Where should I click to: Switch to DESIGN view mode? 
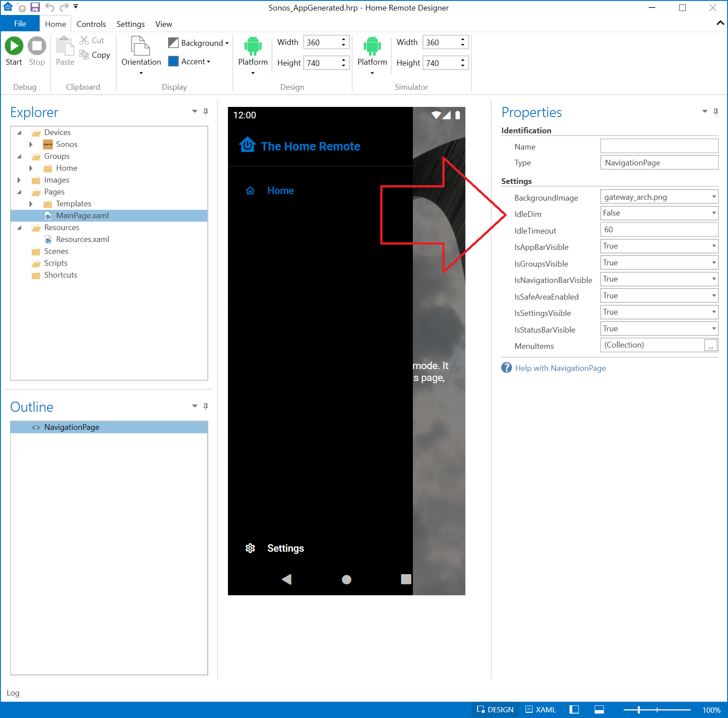coord(496,710)
